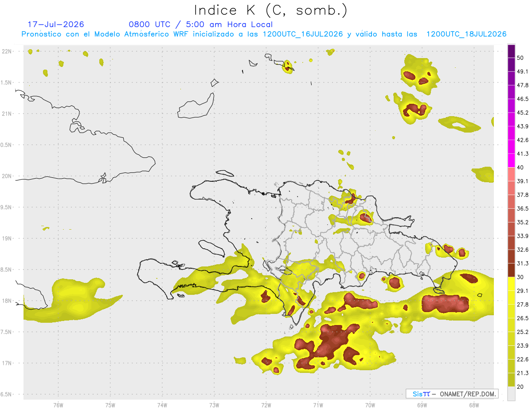Click the '50' color bar label

point(521,58)
